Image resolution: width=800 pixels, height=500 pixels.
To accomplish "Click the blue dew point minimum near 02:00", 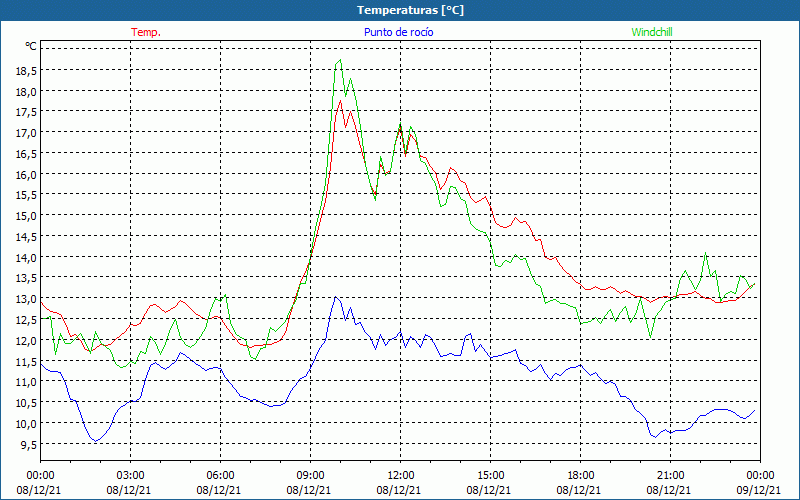I will pos(95,441).
